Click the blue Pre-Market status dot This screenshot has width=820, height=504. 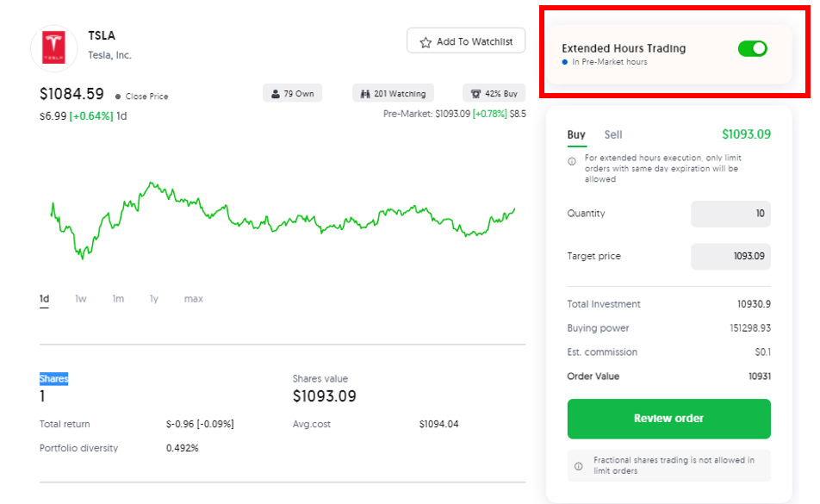point(565,62)
